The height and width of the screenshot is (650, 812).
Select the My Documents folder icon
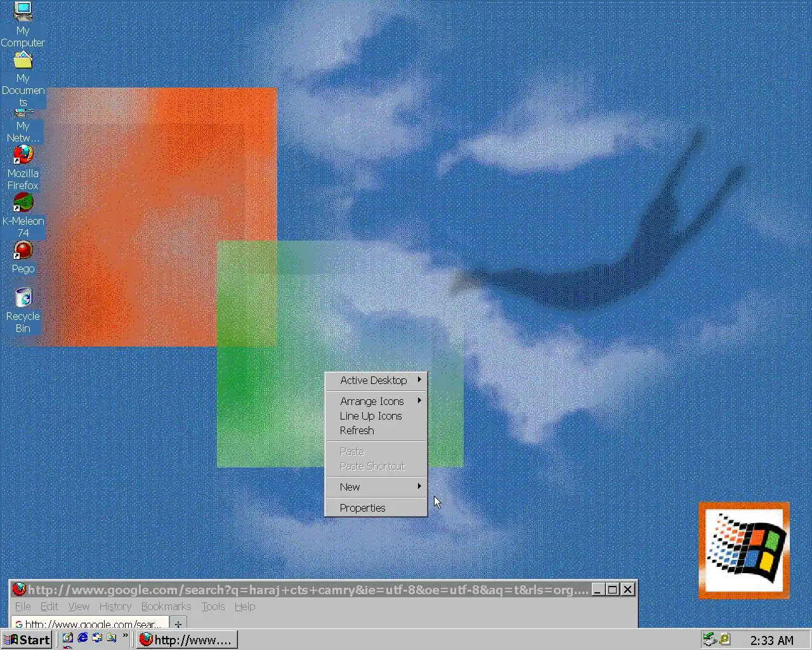coord(23,79)
